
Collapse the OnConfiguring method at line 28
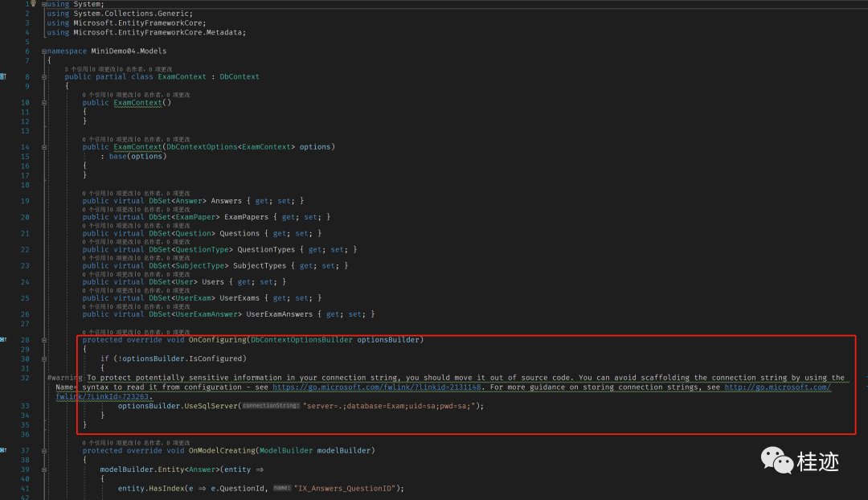click(44, 340)
